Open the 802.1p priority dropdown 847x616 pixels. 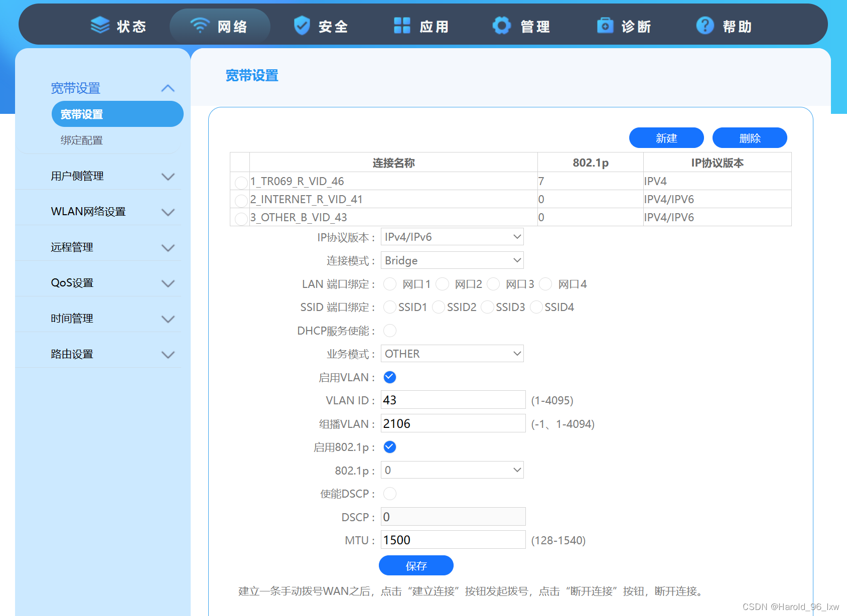[452, 470]
